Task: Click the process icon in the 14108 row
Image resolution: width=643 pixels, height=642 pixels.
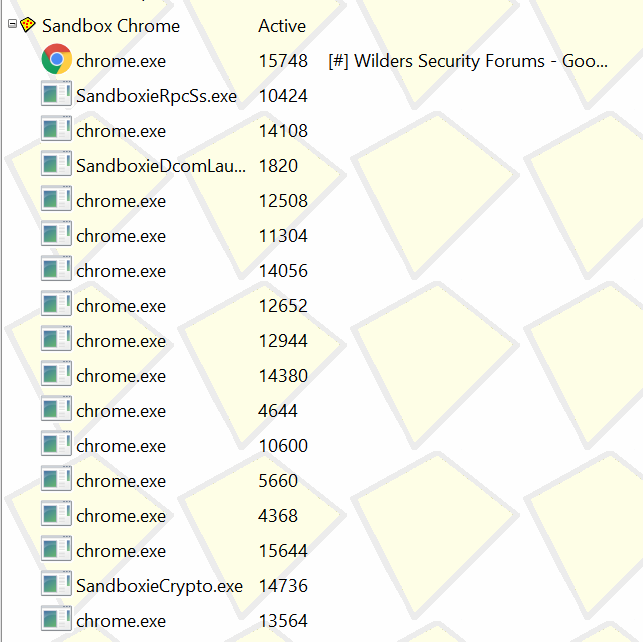Action: pos(57,129)
